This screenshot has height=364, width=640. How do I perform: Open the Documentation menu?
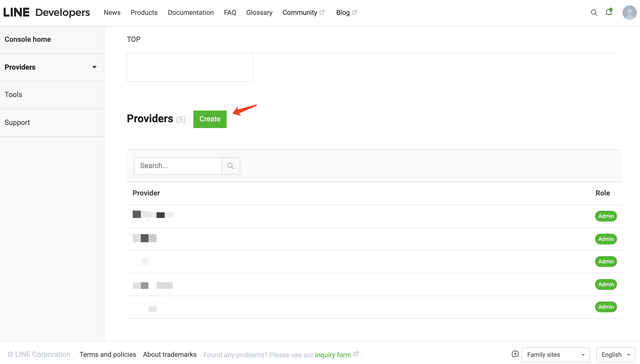[x=191, y=13]
